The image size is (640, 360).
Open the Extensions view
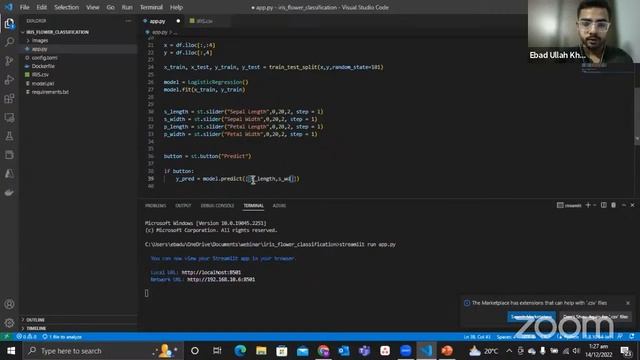[9, 98]
